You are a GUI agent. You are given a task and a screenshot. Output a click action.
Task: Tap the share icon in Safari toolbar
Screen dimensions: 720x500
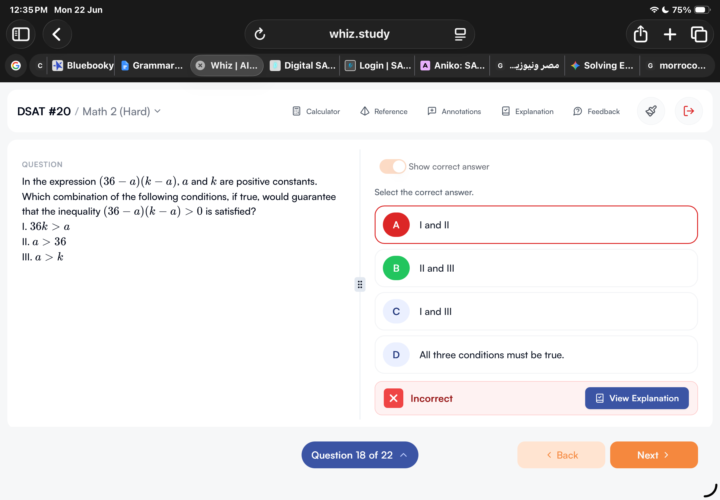pyautogui.click(x=641, y=34)
